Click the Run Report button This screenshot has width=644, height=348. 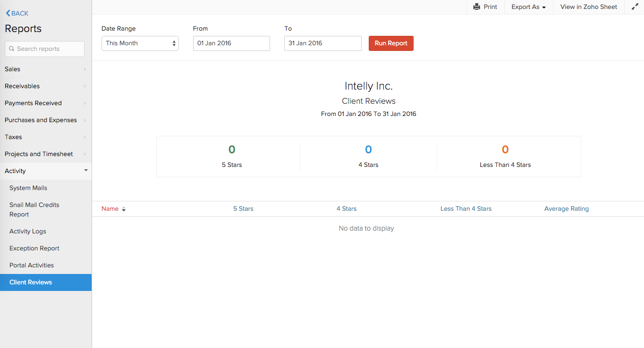point(391,43)
